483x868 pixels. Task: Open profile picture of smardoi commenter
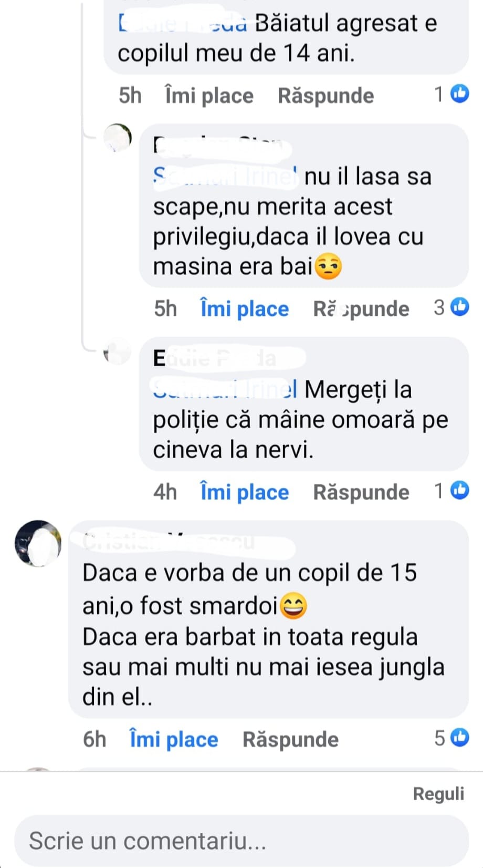[x=38, y=543]
